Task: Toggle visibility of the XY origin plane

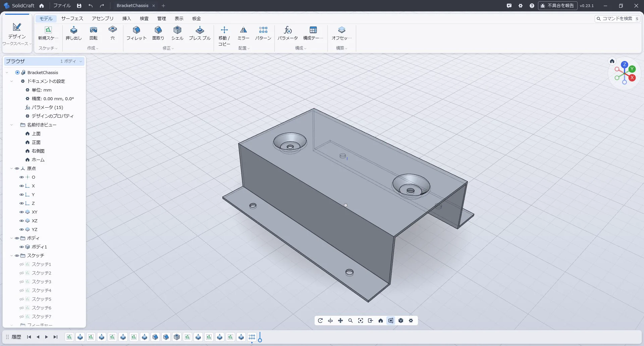Action: click(x=21, y=212)
